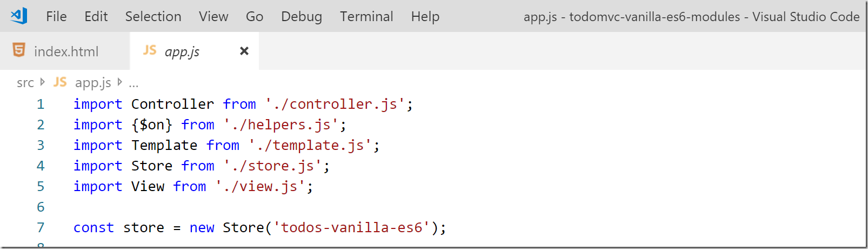Click the JS icon on app.js tab
This screenshot has height=249, width=868.
click(150, 50)
